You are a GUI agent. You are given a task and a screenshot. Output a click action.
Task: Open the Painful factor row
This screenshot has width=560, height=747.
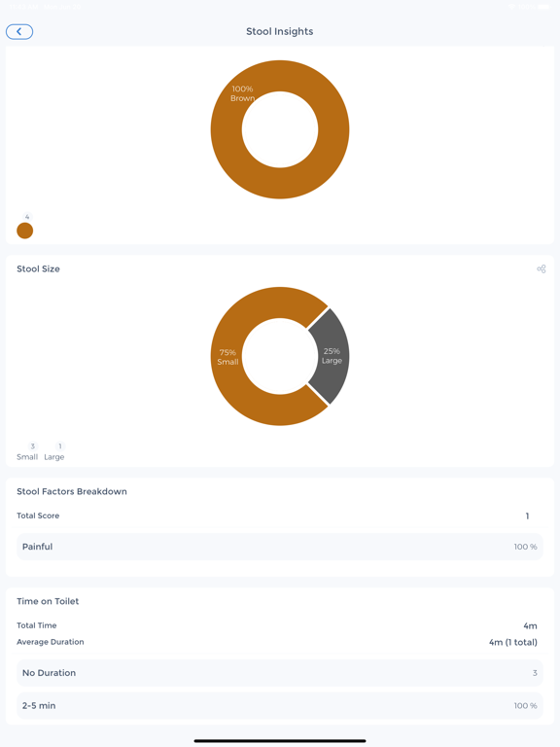click(x=280, y=547)
